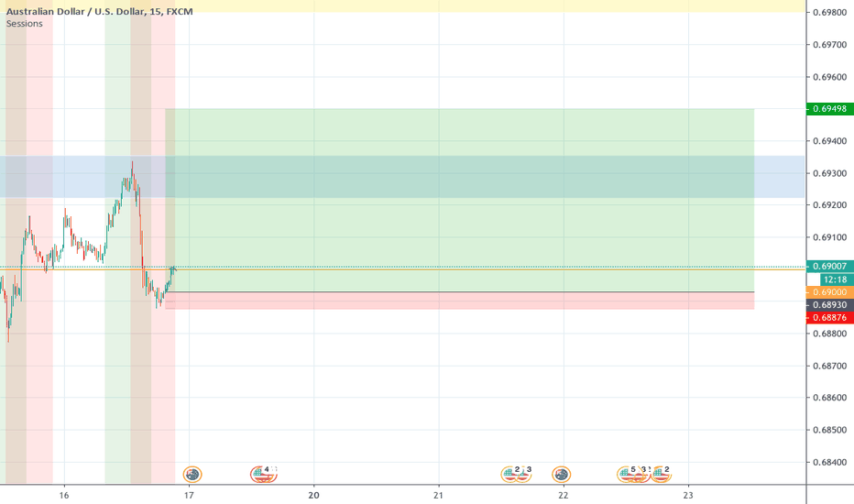Image resolution: width=854 pixels, height=504 pixels.
Task: Click date label 22 on time axis
Action: [x=564, y=495]
